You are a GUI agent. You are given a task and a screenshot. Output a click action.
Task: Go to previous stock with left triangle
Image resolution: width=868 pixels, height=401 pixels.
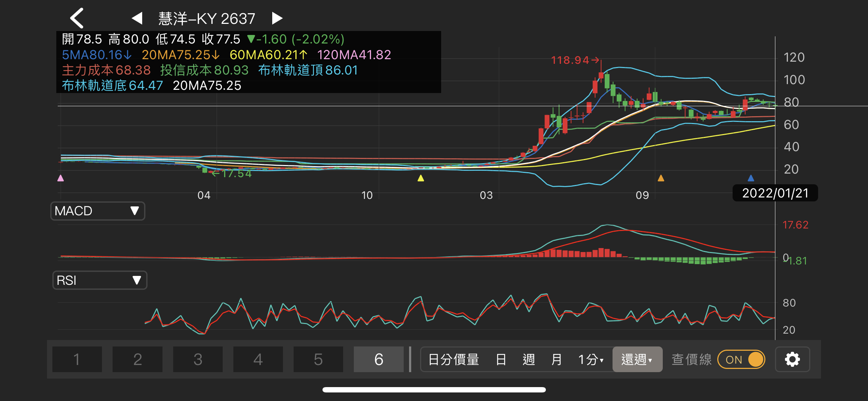pyautogui.click(x=137, y=18)
